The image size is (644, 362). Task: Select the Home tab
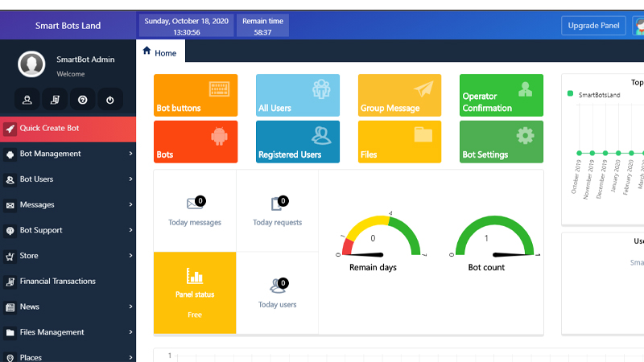coord(160,52)
